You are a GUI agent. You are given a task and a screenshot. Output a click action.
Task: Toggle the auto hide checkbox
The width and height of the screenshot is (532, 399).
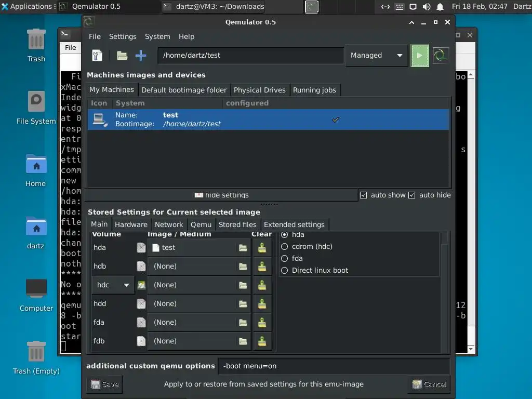[411, 195]
